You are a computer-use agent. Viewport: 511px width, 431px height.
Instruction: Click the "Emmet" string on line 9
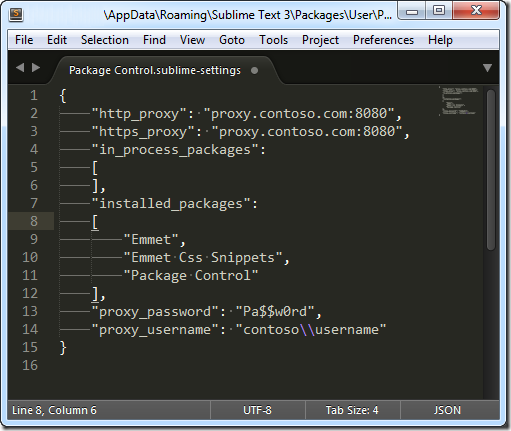[x=151, y=240]
